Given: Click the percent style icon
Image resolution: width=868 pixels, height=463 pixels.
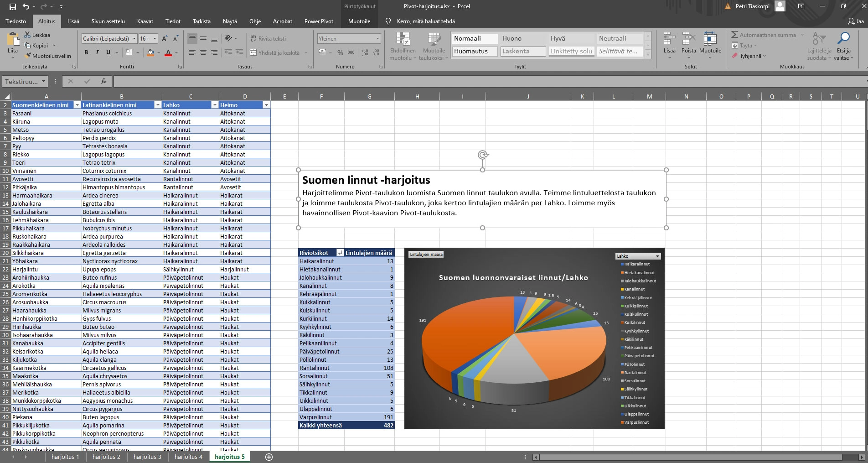Looking at the screenshot, I should (340, 52).
